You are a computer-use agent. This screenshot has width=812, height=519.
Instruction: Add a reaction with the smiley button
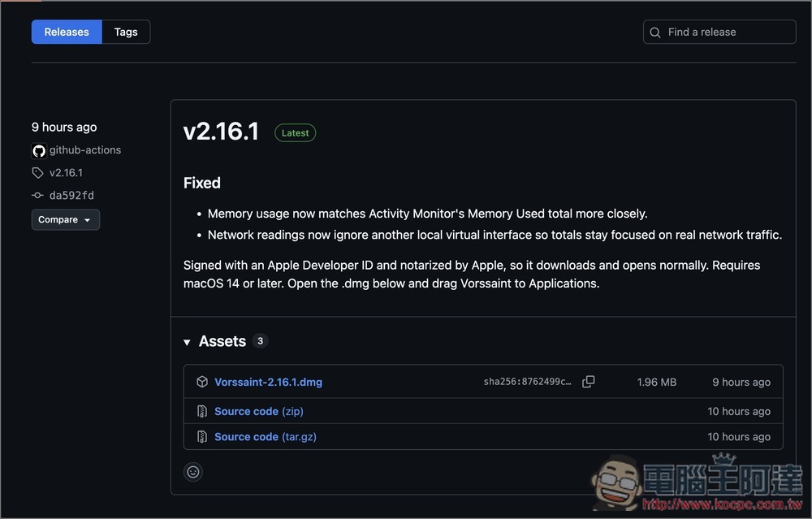pos(193,472)
